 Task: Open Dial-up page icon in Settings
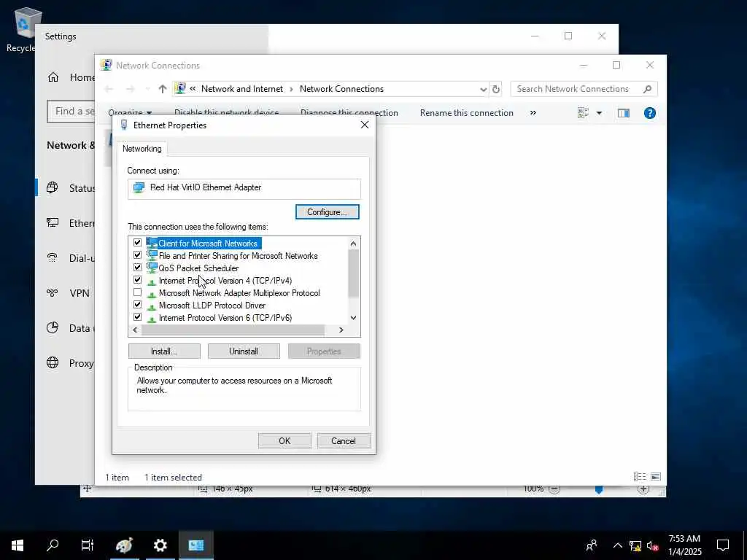tap(53, 257)
